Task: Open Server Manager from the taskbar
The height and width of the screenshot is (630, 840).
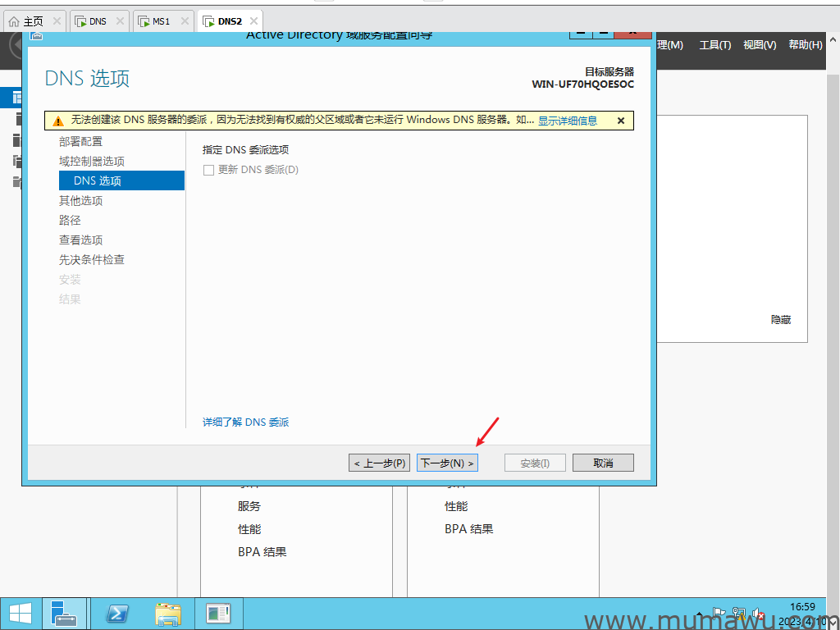Action: click(63, 613)
